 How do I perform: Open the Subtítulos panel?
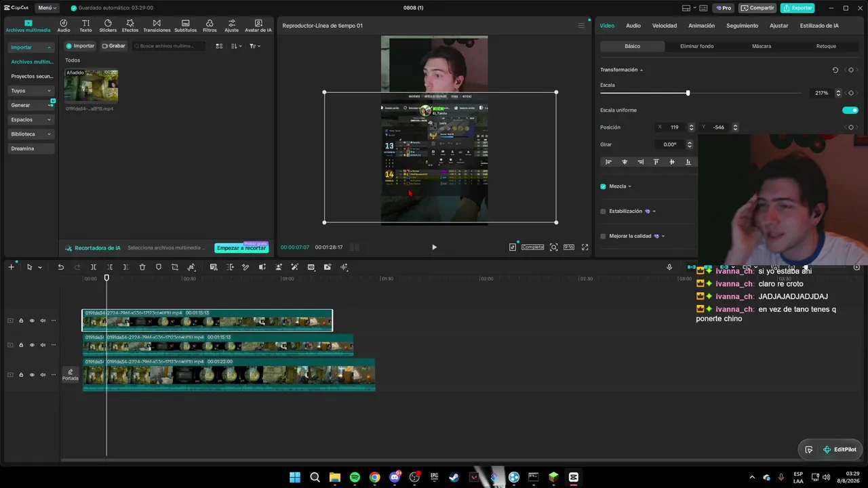[186, 26]
